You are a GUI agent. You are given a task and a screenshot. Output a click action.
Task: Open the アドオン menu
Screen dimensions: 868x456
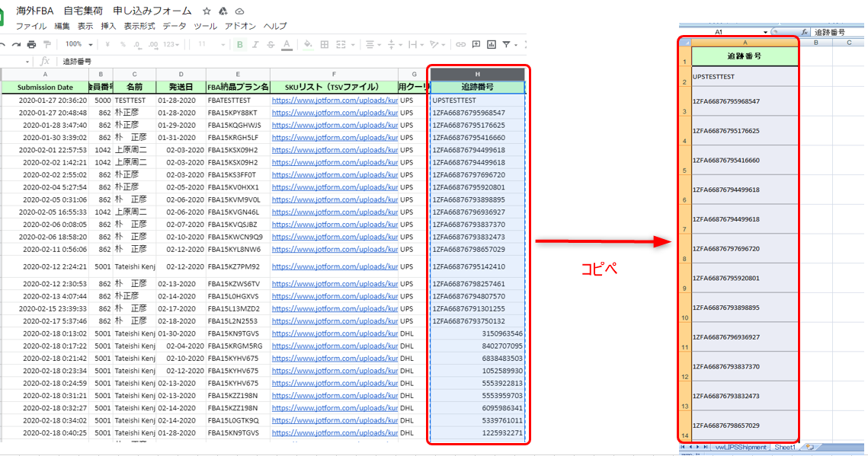(x=240, y=27)
